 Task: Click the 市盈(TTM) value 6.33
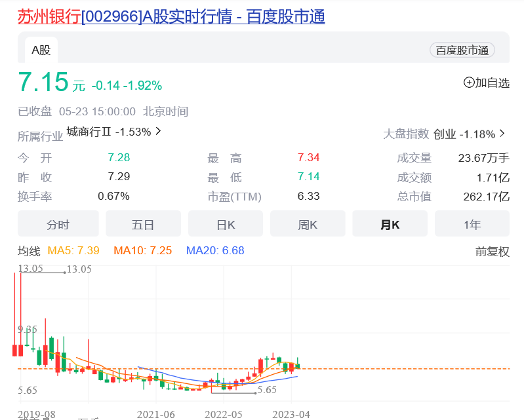(x=308, y=196)
